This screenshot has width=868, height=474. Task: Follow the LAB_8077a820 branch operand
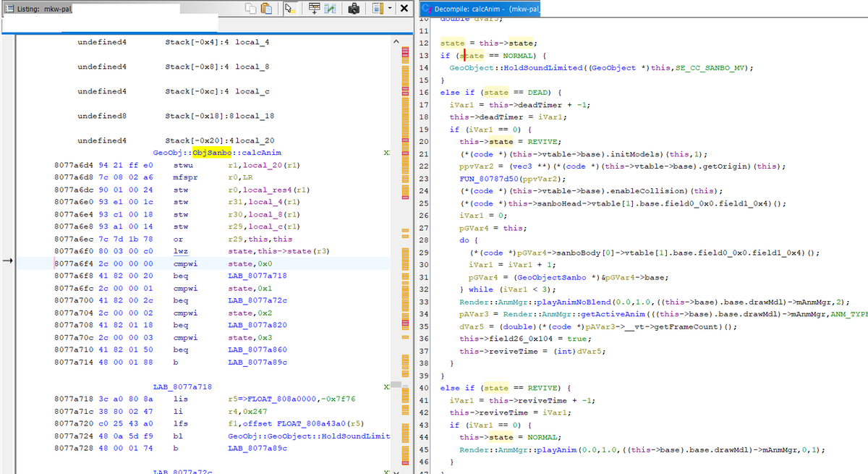(x=258, y=325)
